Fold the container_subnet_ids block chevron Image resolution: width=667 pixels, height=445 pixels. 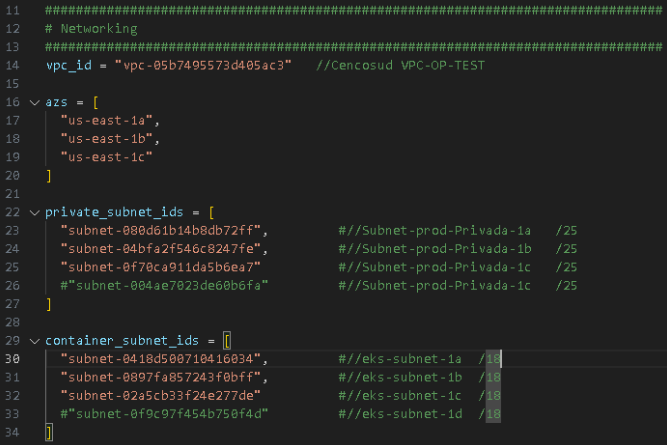click(35, 340)
